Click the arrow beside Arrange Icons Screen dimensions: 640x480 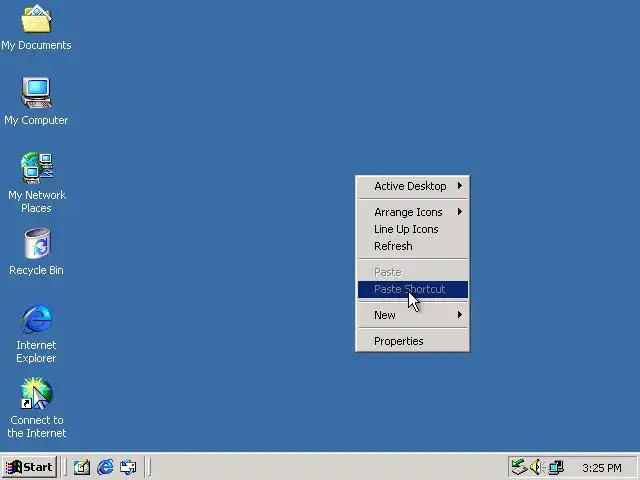(x=460, y=212)
